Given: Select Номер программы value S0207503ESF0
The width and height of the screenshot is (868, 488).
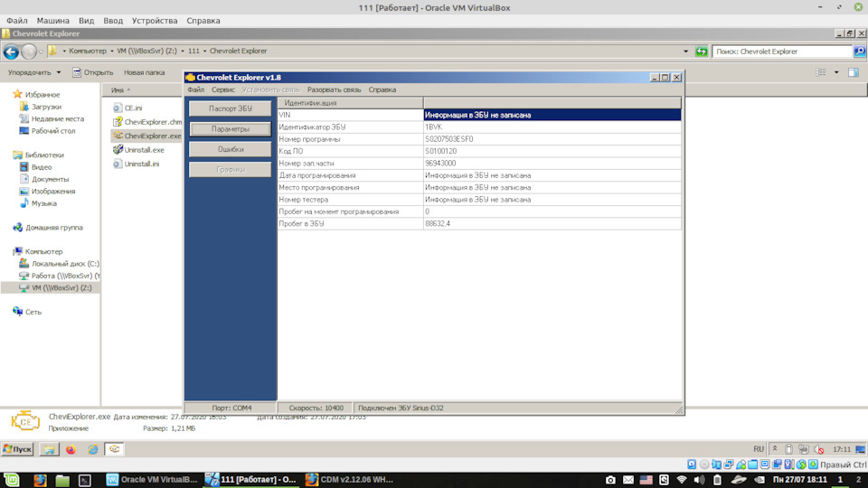Looking at the screenshot, I should [x=552, y=139].
